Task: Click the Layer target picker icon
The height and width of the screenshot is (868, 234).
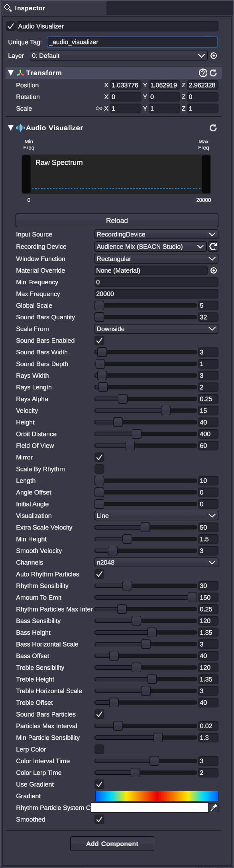Action: 214,56
